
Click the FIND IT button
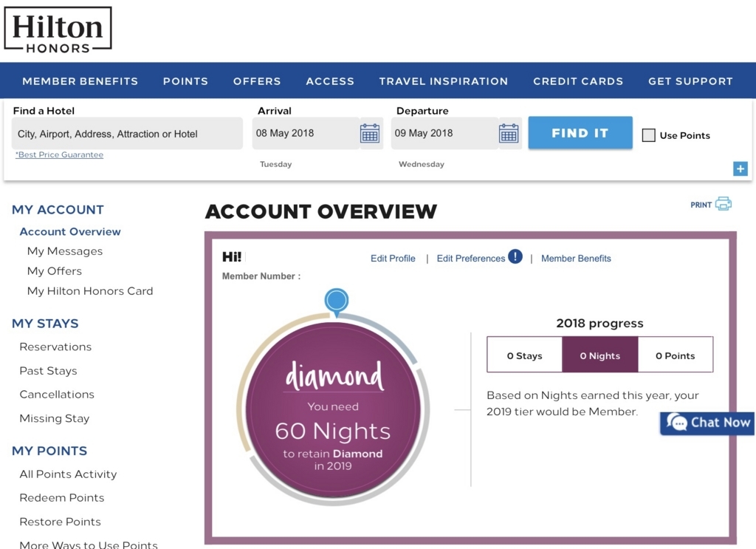click(580, 133)
